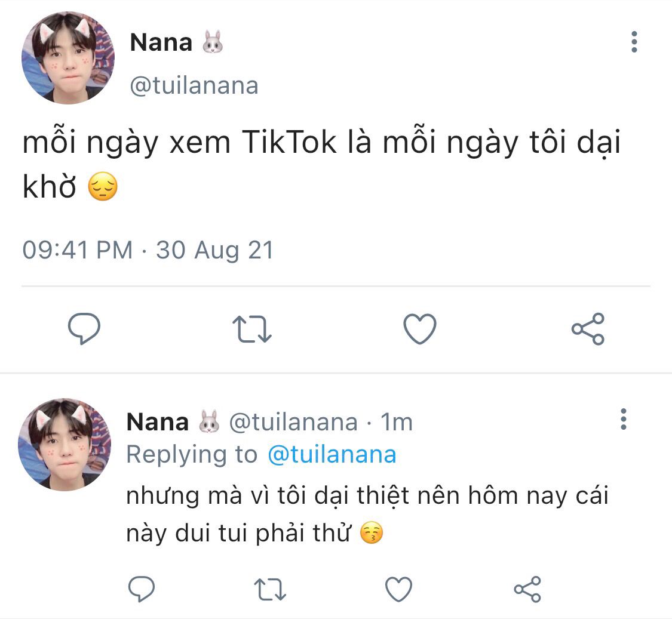
Task: Share the main tweet
Action: (x=588, y=328)
